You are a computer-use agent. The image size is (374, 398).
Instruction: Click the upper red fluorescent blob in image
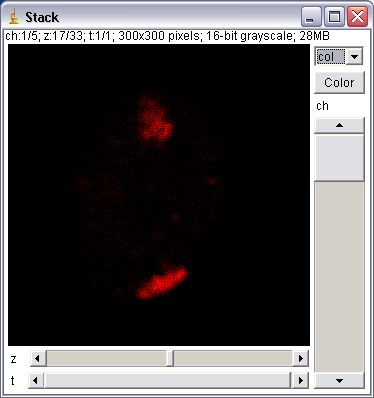pyautogui.click(x=155, y=119)
